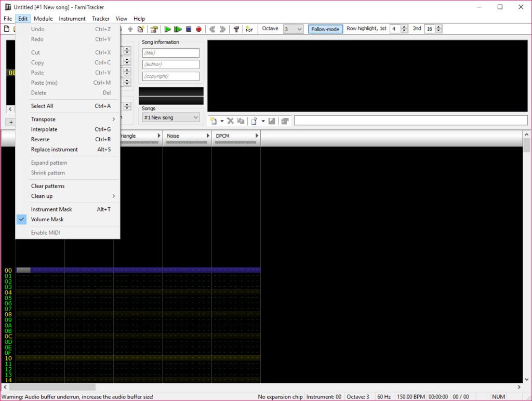Toggle the Volume Mask menu option

pos(68,219)
